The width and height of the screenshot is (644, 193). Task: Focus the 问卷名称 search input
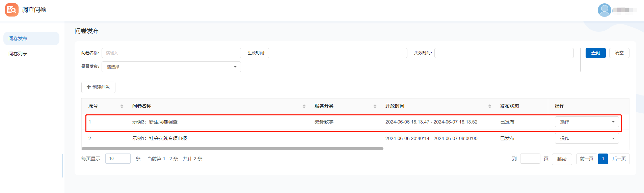tap(171, 53)
